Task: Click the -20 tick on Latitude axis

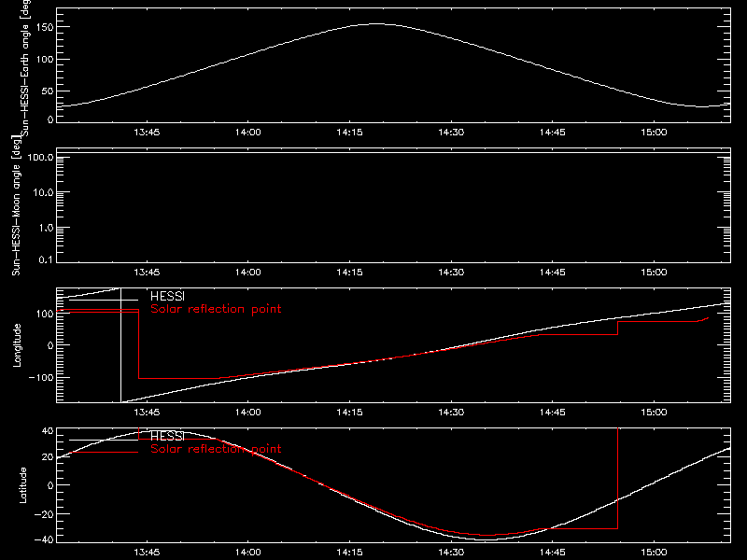Action: (44, 514)
